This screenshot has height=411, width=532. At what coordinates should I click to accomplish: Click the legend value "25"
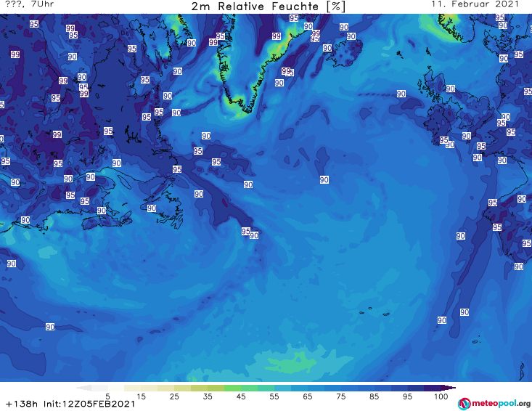pos(174,396)
